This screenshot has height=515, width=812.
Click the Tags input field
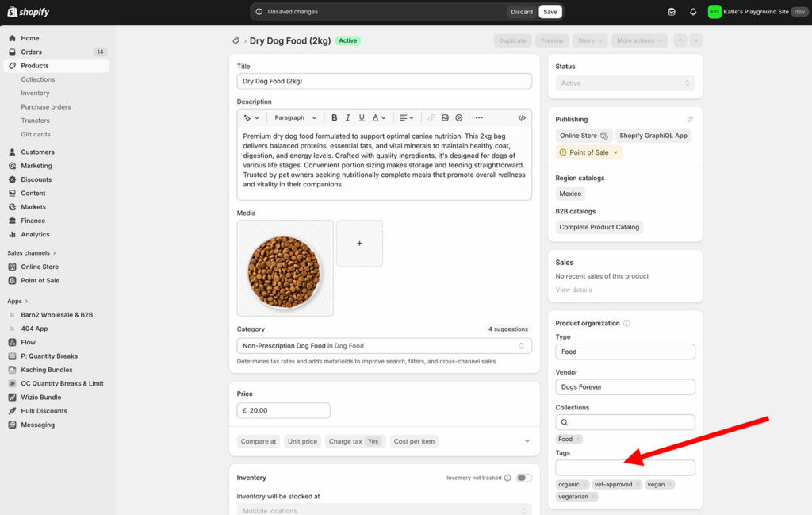(x=625, y=467)
